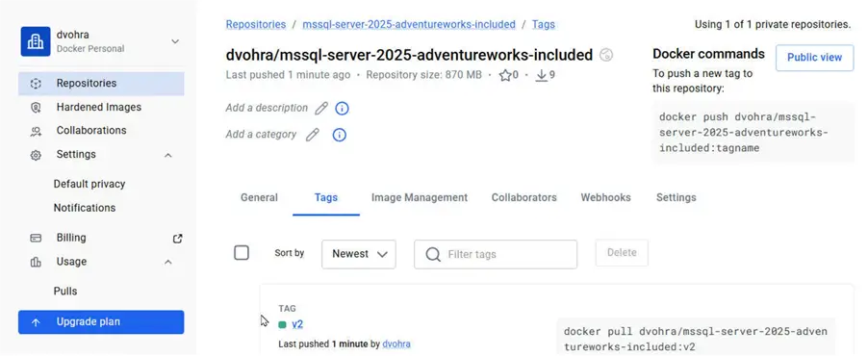The width and height of the screenshot is (868, 356).
Task: Click the Collaborations people icon
Action: click(x=36, y=131)
